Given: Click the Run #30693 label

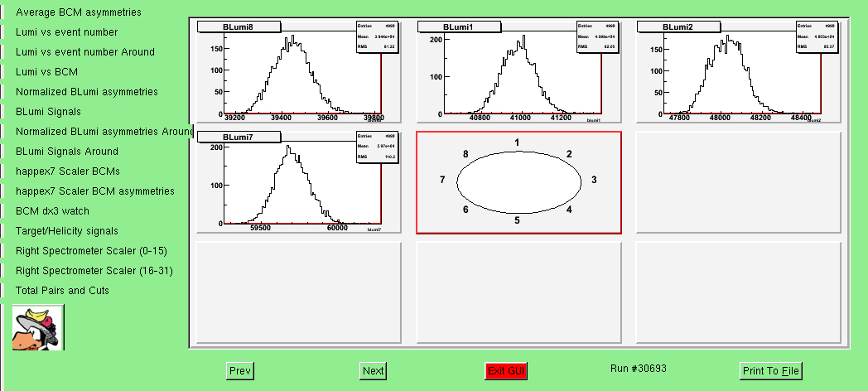Looking at the screenshot, I should (639, 369).
